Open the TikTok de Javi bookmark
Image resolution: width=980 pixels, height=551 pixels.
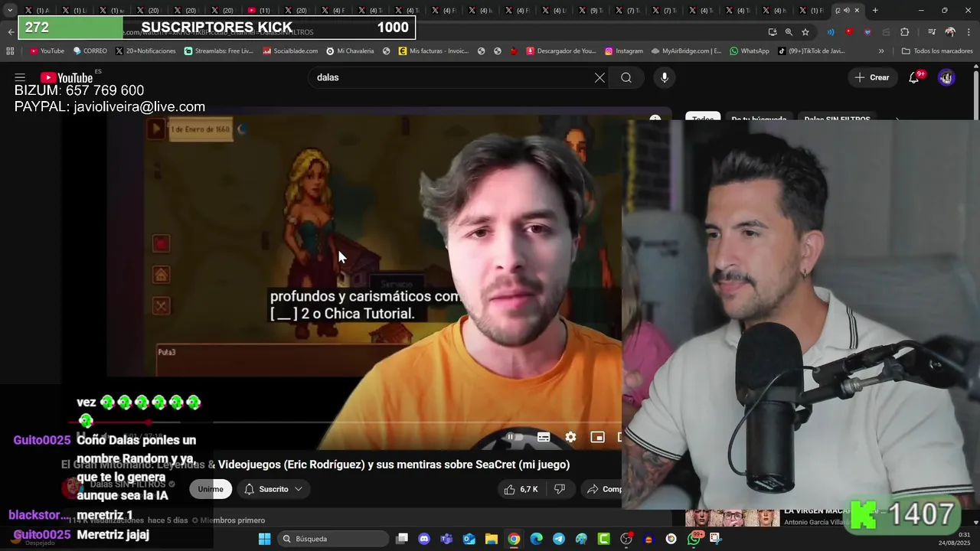[x=811, y=51]
